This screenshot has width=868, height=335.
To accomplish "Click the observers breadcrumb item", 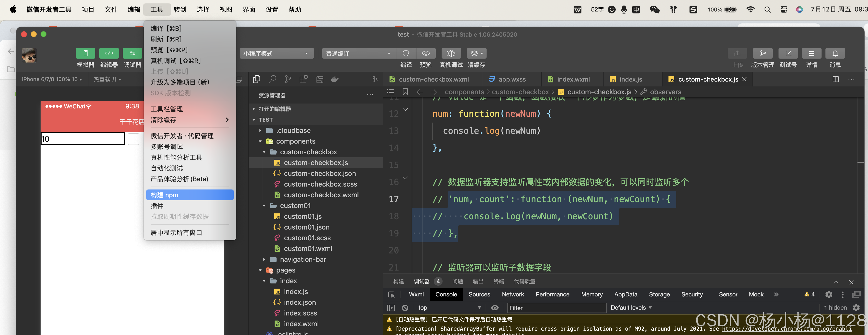I will tap(665, 92).
